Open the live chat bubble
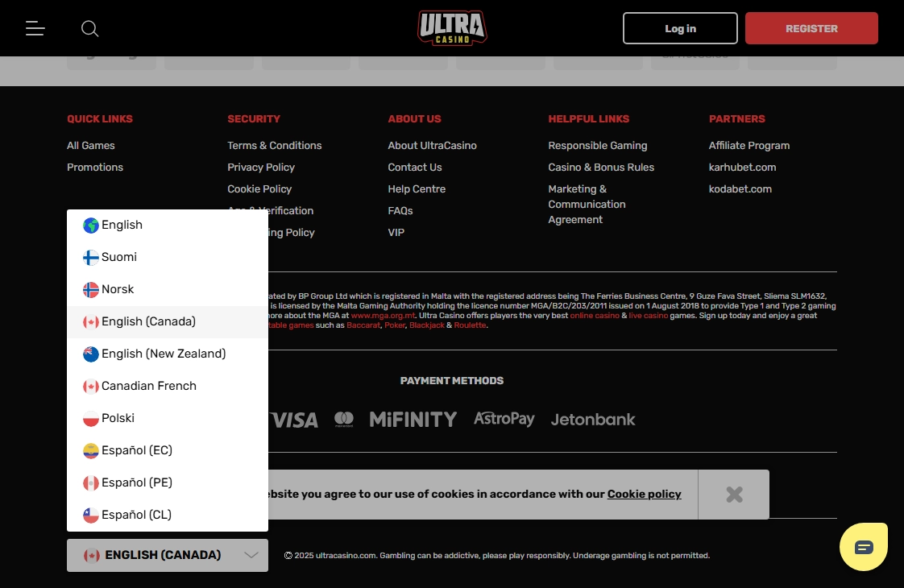The image size is (904, 588). point(864,546)
